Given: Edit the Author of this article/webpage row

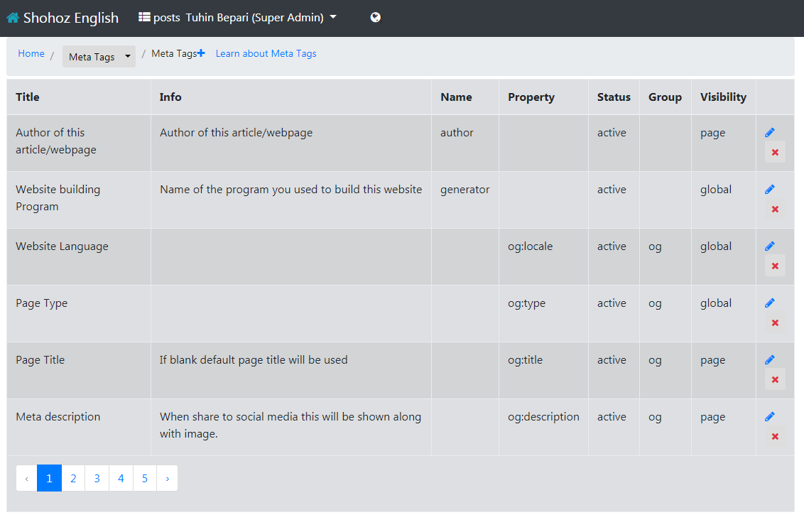Looking at the screenshot, I should 770,133.
